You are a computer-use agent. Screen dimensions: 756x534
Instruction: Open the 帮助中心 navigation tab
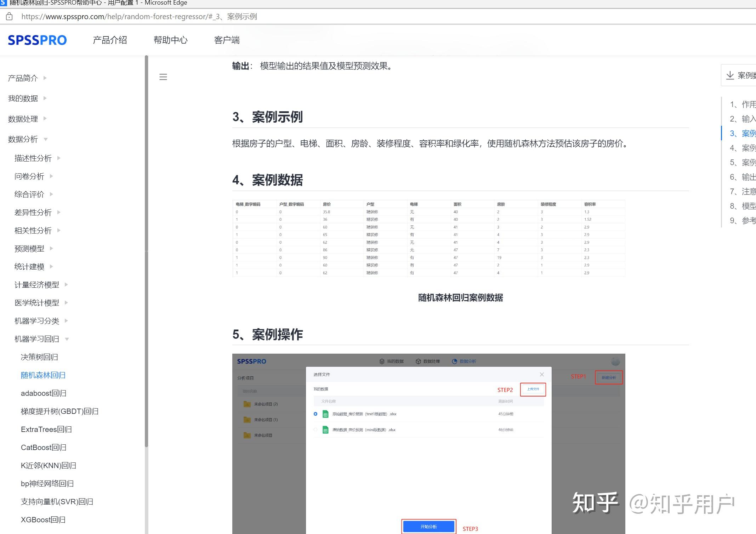click(170, 40)
